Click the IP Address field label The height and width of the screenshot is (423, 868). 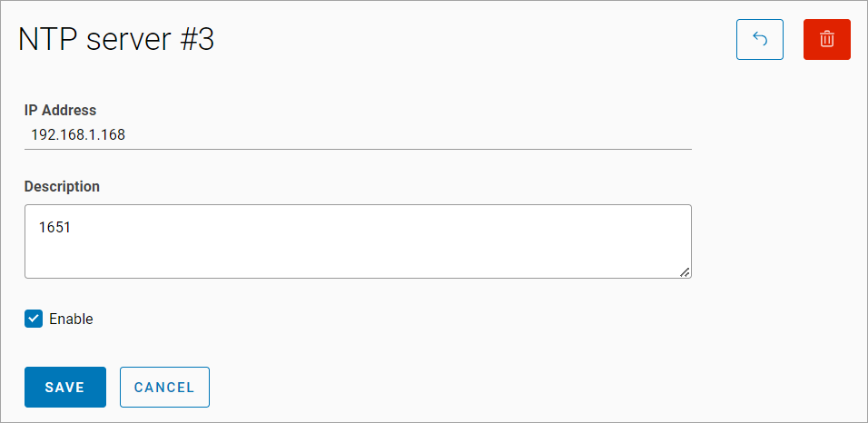60,110
